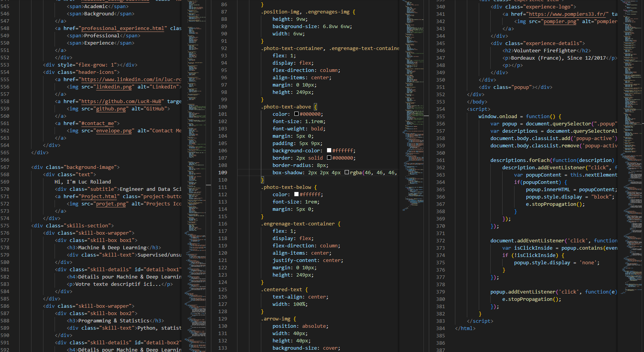The image size is (644, 352).
Task: Follow the projet.png image link
Action: [x=111, y=204]
